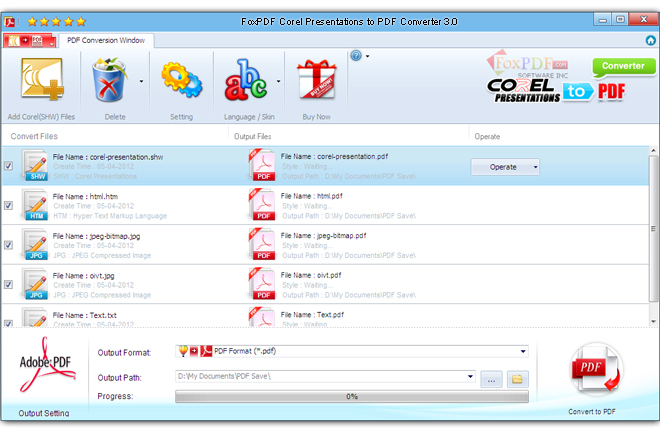Expand the Delete dropdown arrow

click(141, 81)
